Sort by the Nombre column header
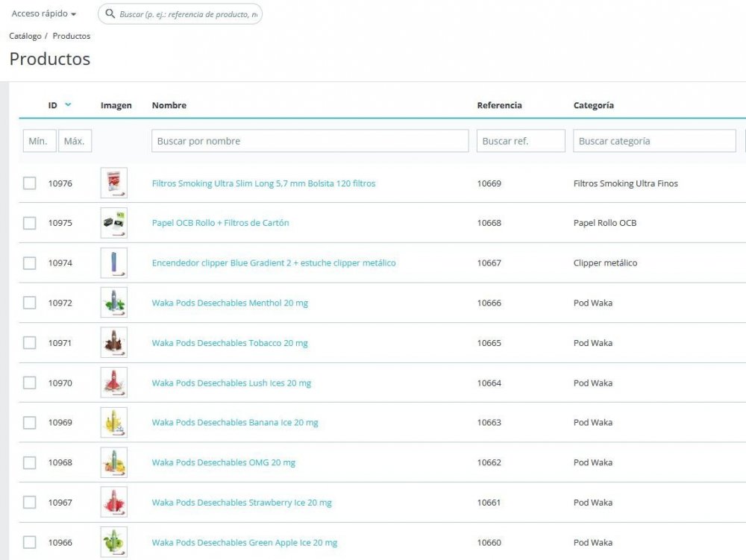 click(x=169, y=105)
